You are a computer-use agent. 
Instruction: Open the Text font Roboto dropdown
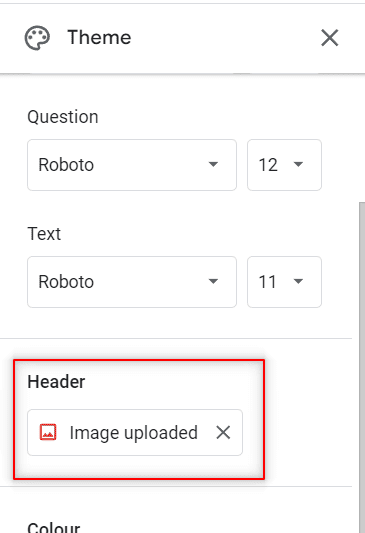click(132, 282)
